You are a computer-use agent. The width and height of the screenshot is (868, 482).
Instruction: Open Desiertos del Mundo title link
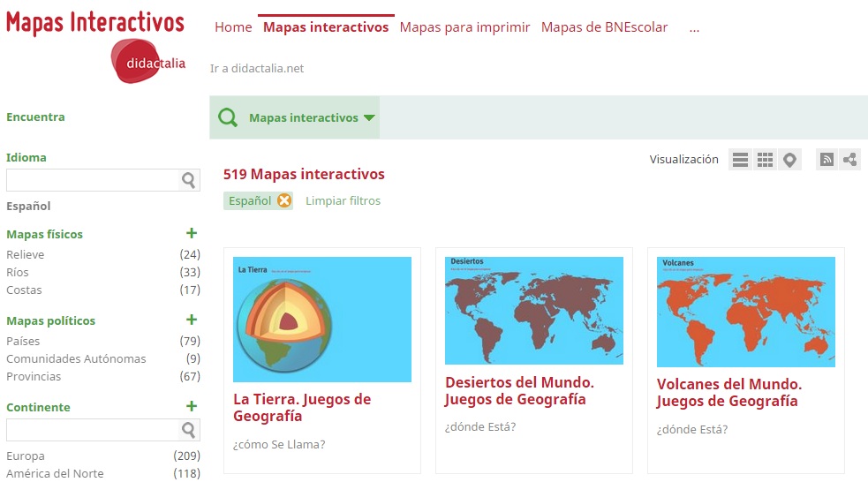tap(519, 391)
